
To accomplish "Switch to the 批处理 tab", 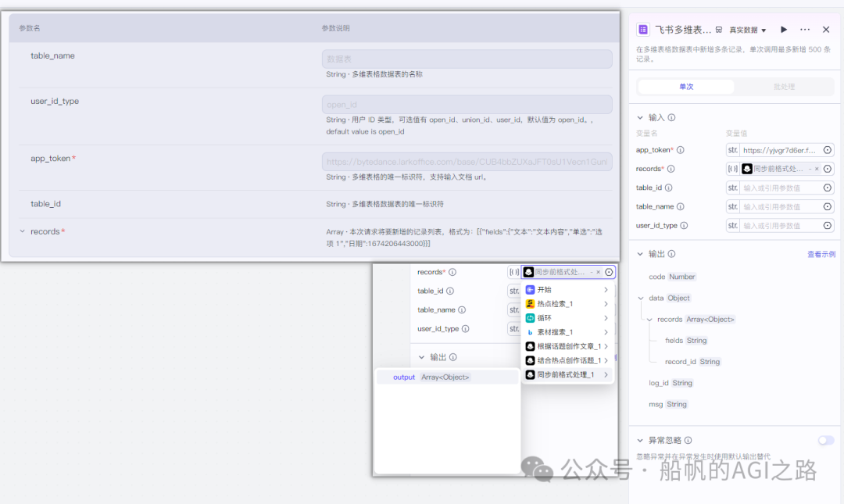I will 785,87.
